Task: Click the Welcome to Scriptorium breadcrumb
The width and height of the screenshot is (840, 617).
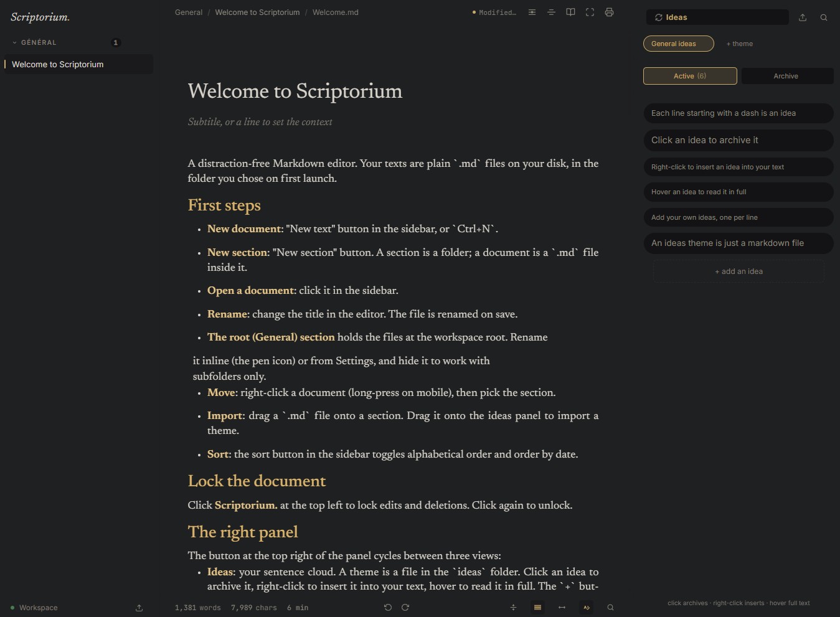Action: (x=257, y=12)
